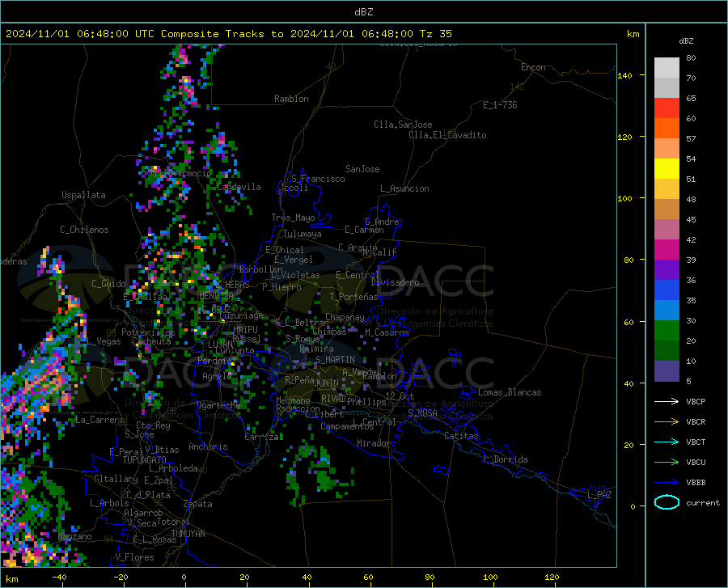Click the 'Clla.SanJose' map label
728x588 pixels.
[x=403, y=125]
